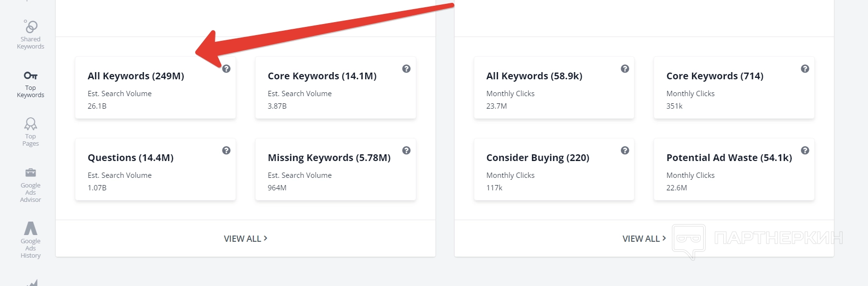Click help icon on Potential Ad Waste
This screenshot has height=286, width=868.
click(x=805, y=150)
